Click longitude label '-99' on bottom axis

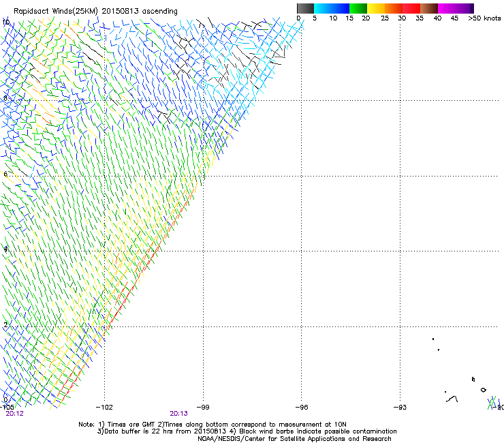(x=203, y=408)
